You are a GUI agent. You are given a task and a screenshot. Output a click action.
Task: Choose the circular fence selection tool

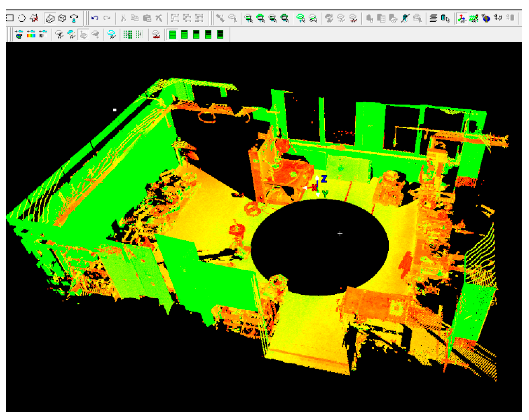coord(22,18)
